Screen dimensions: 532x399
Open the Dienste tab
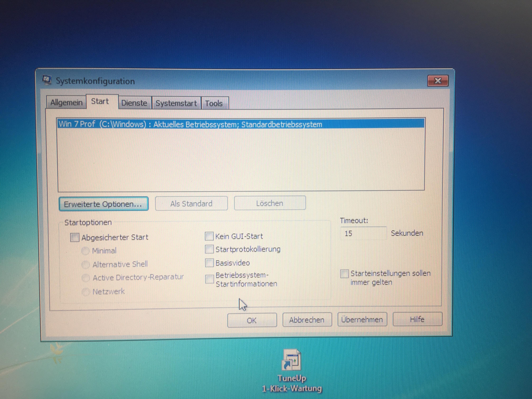click(134, 103)
